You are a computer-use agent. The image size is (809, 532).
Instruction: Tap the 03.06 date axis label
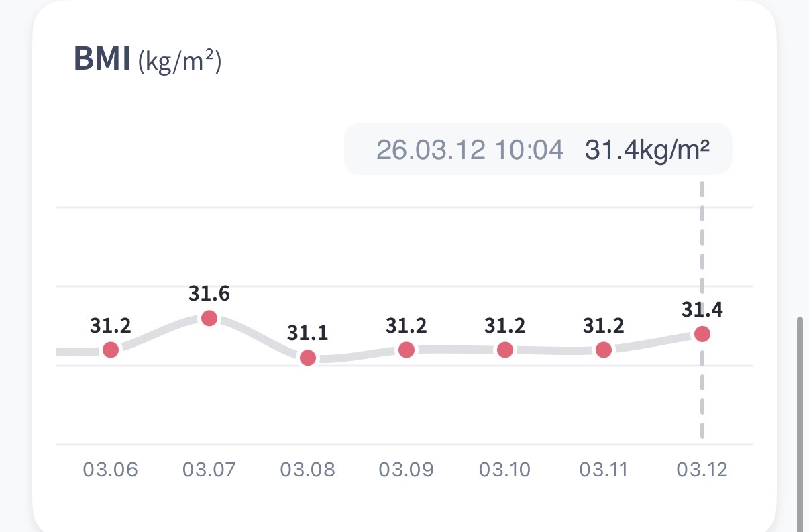pos(111,469)
